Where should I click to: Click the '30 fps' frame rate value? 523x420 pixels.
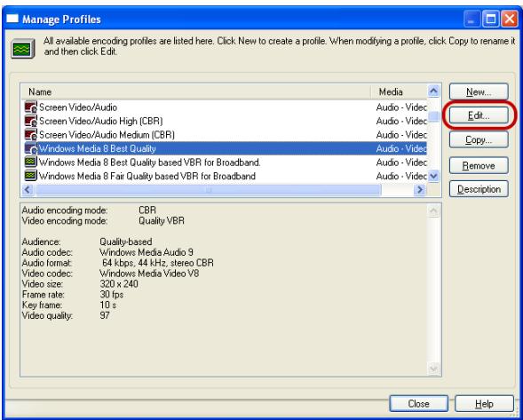(111, 294)
